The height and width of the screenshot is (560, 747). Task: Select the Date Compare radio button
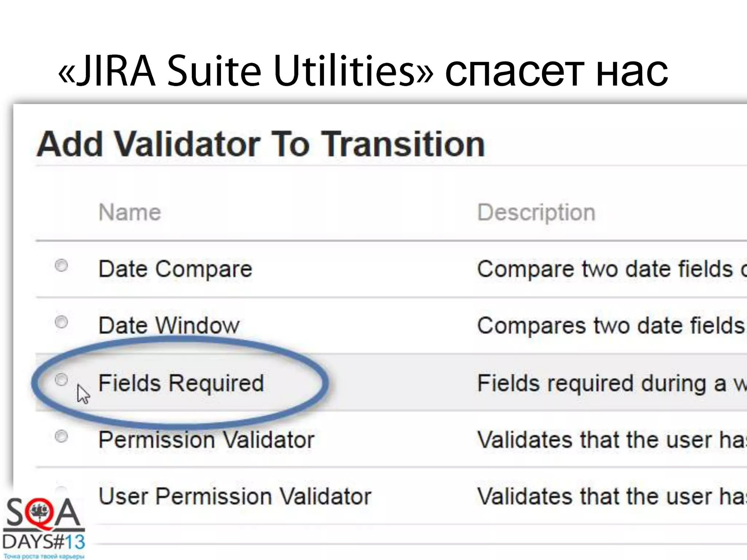coord(61,265)
